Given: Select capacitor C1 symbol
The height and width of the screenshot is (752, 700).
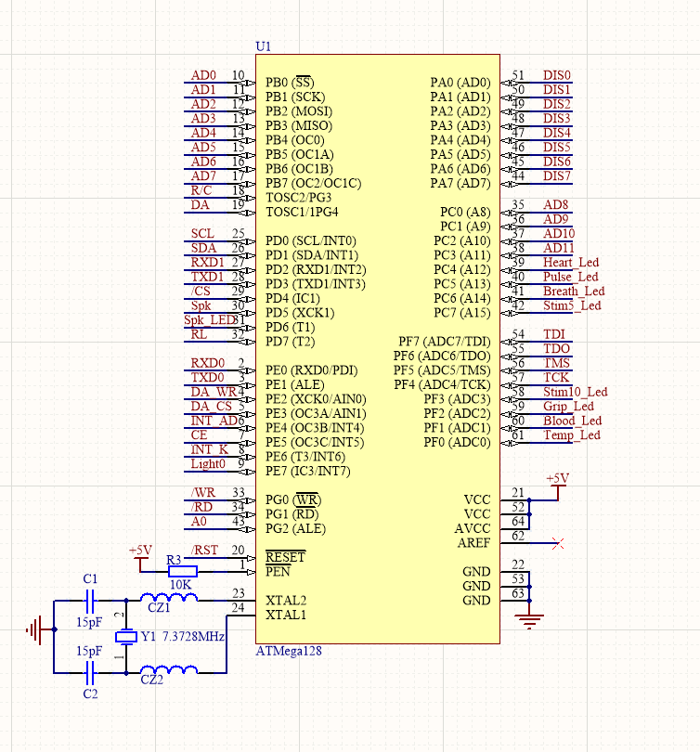Looking at the screenshot, I should [90, 601].
